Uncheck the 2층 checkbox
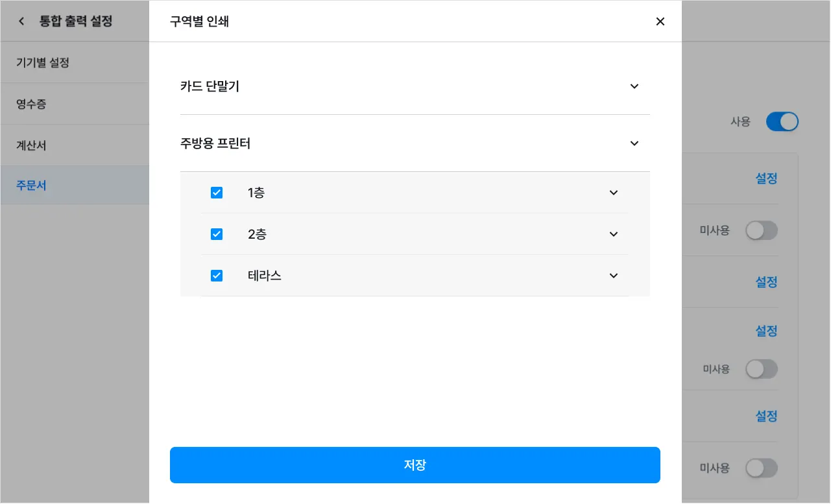 coord(217,234)
